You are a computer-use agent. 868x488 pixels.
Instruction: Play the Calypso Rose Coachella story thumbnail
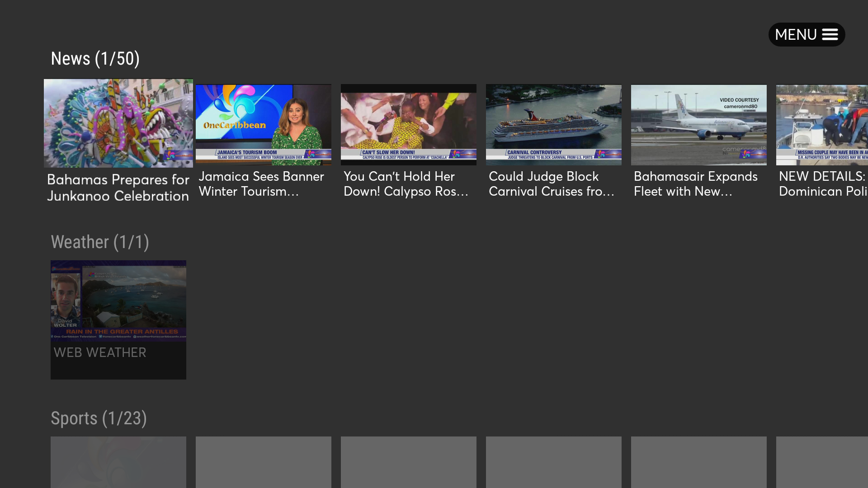(x=408, y=124)
